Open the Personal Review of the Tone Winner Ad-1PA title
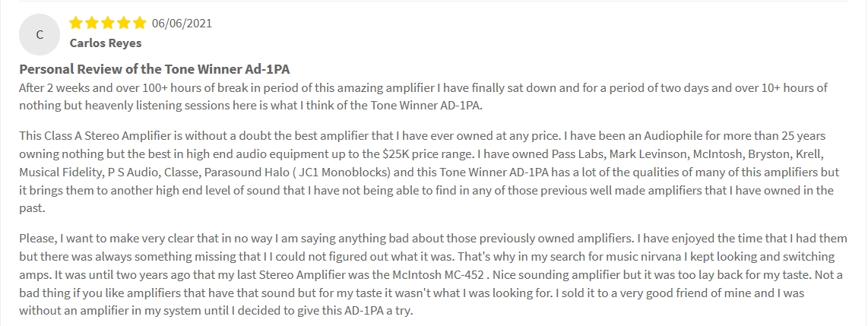This screenshot has height=326, width=868. [154, 69]
